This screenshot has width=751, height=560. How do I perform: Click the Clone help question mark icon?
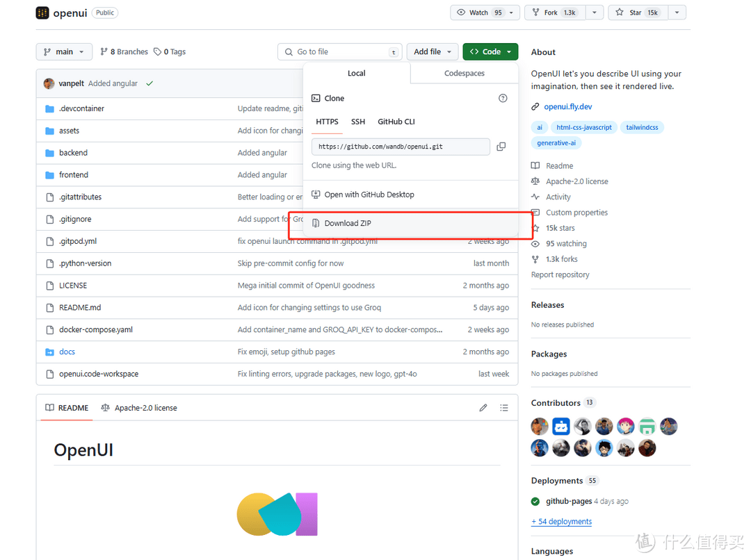coord(503,98)
